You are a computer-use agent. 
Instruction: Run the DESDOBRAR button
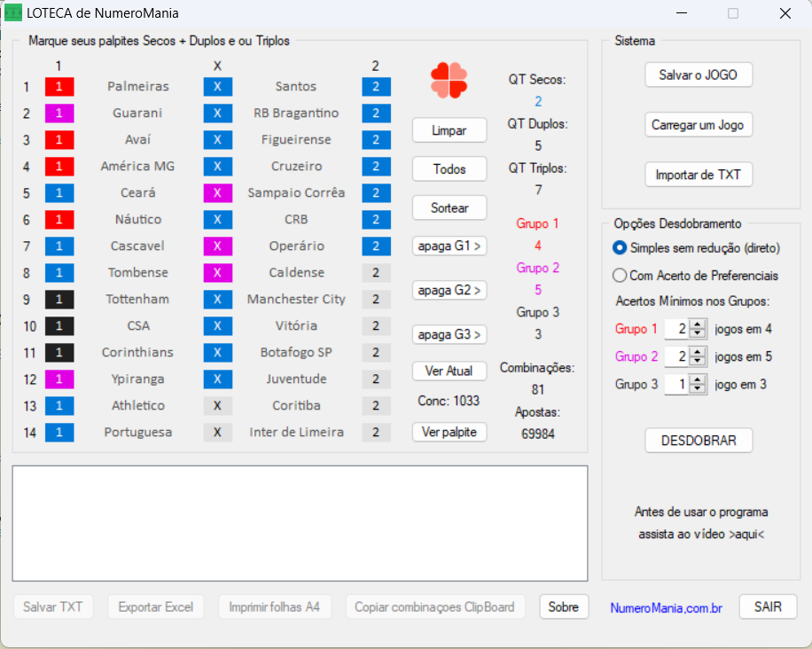point(699,441)
